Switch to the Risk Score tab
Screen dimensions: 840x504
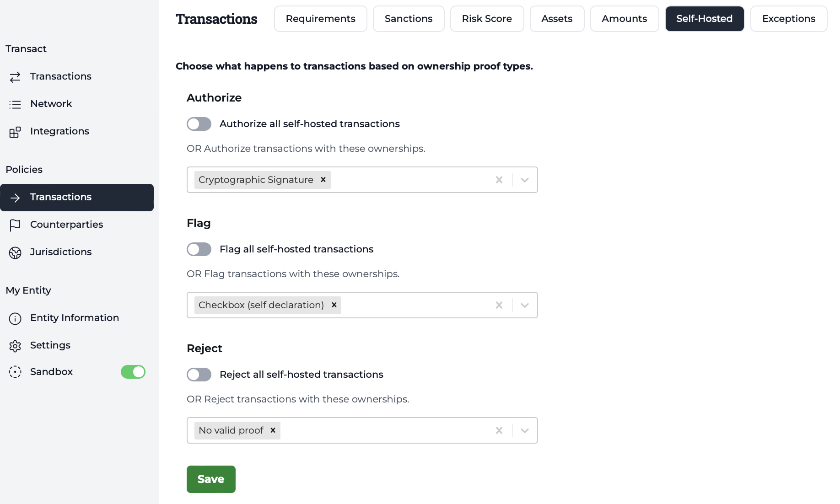(487, 19)
